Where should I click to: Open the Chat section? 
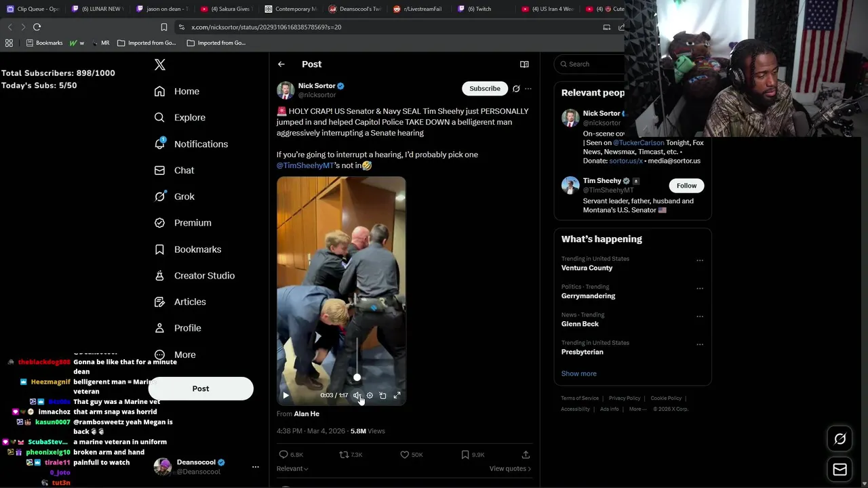coord(174,170)
